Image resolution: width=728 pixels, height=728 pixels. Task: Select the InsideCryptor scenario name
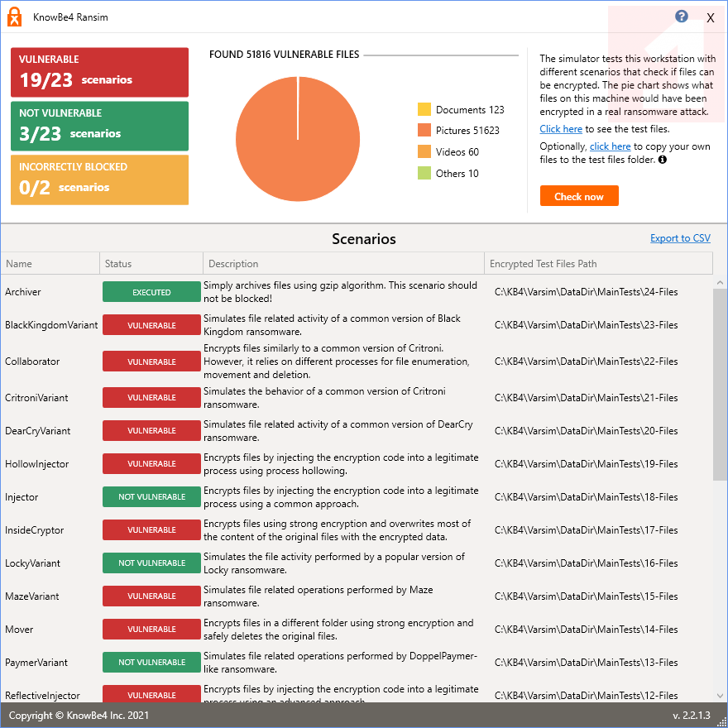coord(34,530)
